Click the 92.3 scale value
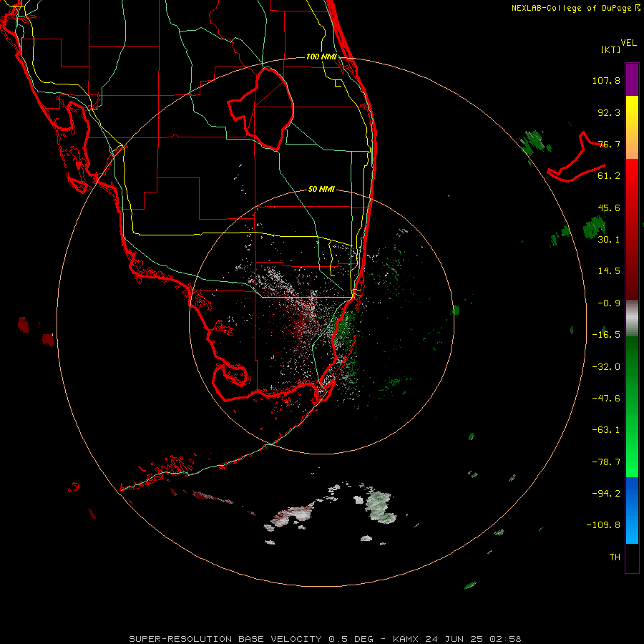This screenshot has height=644, width=644. click(609, 112)
